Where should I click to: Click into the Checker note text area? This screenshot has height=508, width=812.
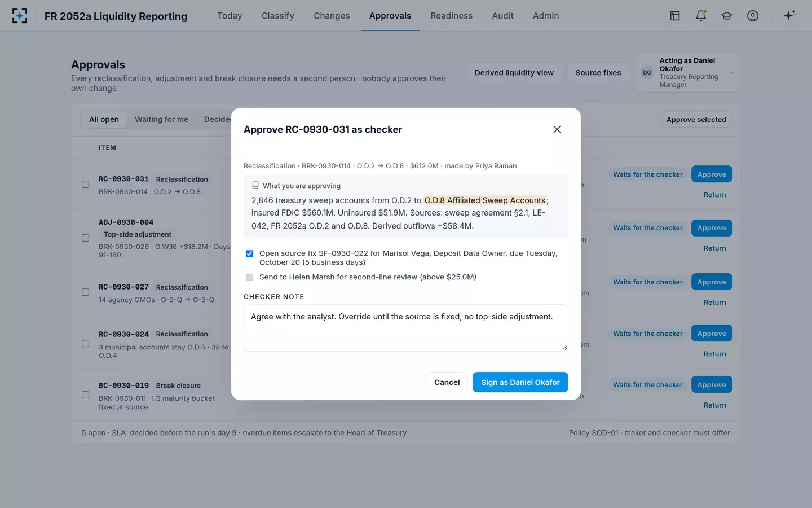point(406,328)
